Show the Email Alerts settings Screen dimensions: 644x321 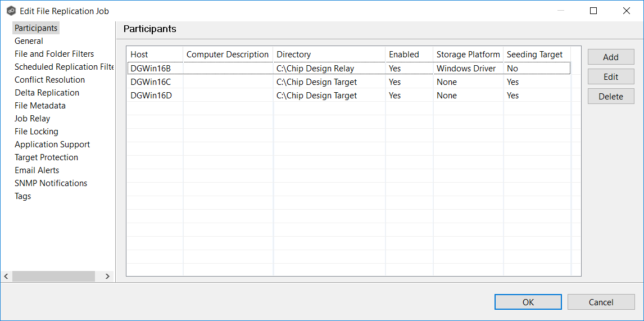point(37,170)
